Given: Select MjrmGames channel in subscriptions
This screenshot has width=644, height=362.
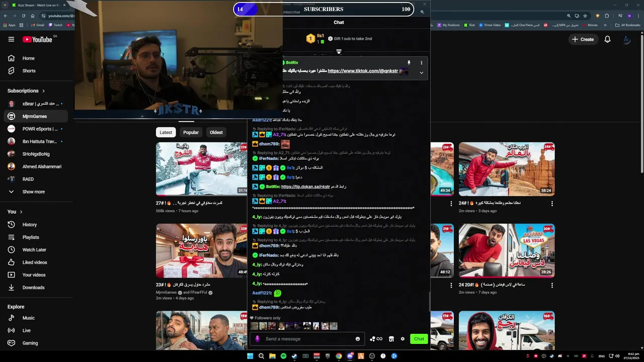Looking at the screenshot, I should pyautogui.click(x=35, y=116).
